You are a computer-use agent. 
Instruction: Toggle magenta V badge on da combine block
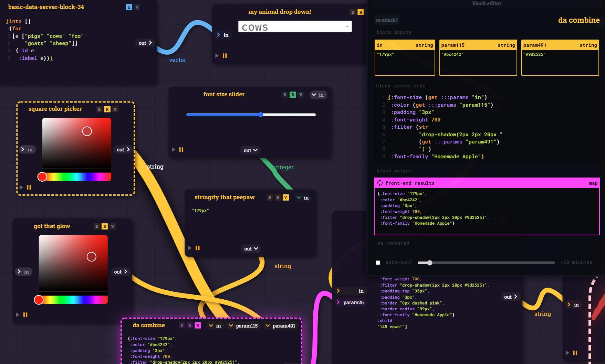(x=198, y=326)
